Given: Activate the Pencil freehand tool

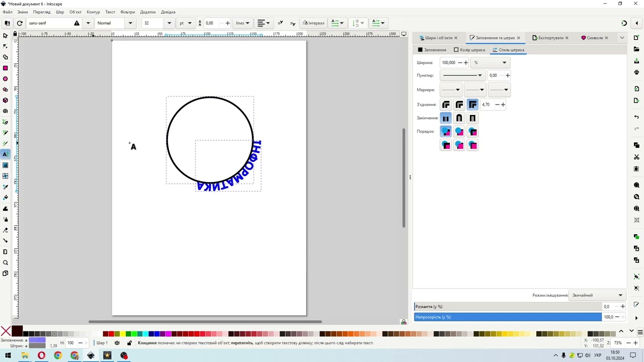Looking at the screenshot, I should click(6, 133).
